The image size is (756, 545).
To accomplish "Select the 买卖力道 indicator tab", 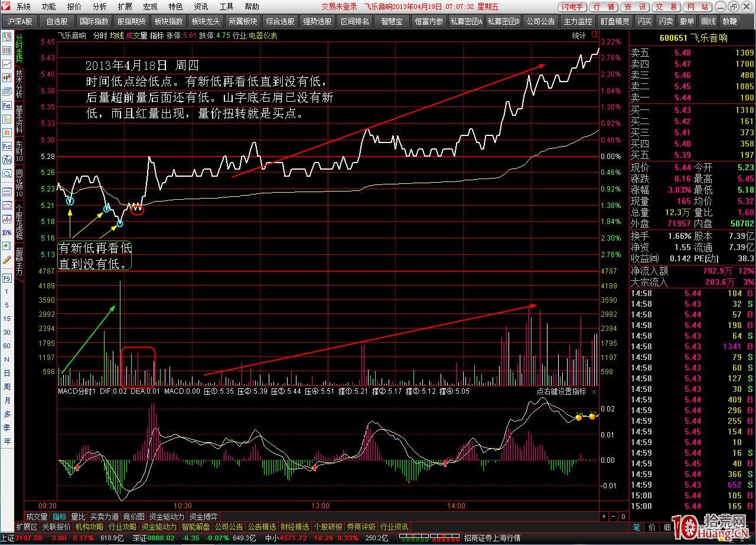I will tap(105, 517).
